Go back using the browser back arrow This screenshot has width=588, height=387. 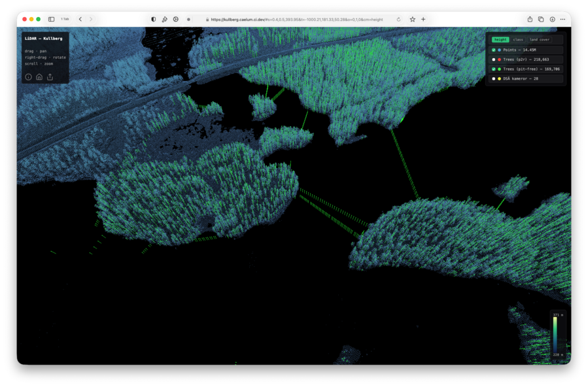[80, 20]
